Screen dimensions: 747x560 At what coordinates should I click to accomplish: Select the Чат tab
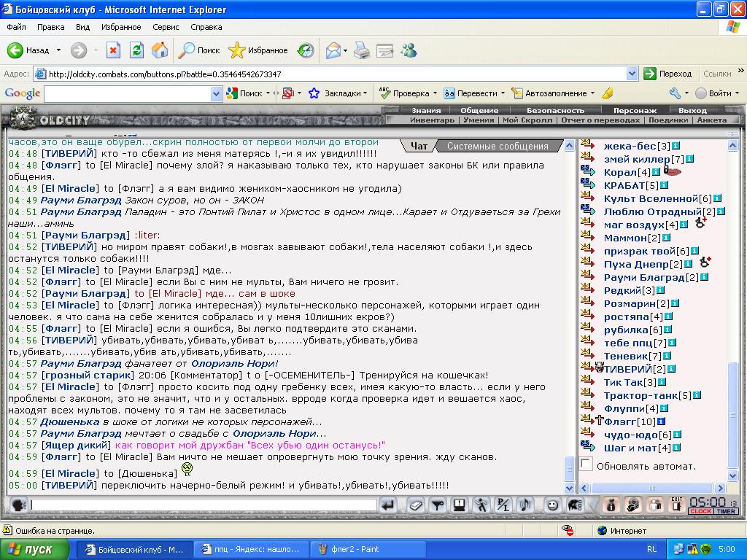click(x=419, y=146)
